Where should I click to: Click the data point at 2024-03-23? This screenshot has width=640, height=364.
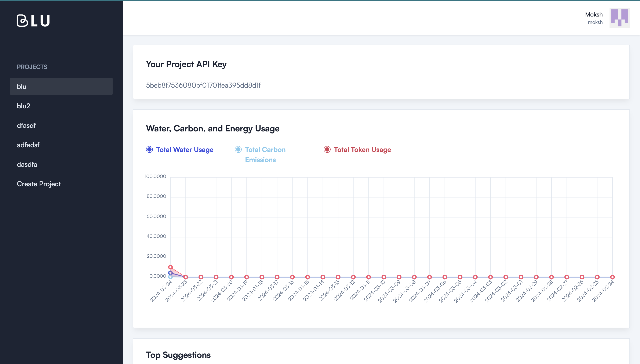(185, 277)
